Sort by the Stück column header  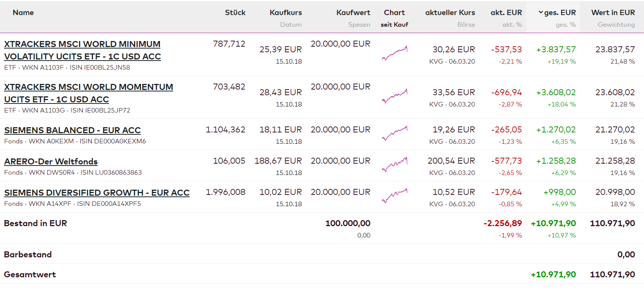(235, 12)
